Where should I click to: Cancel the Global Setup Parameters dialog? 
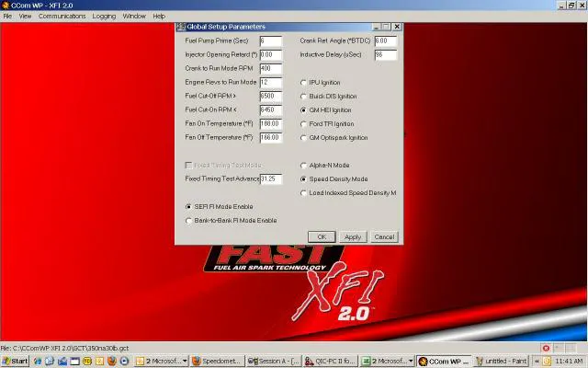click(384, 236)
